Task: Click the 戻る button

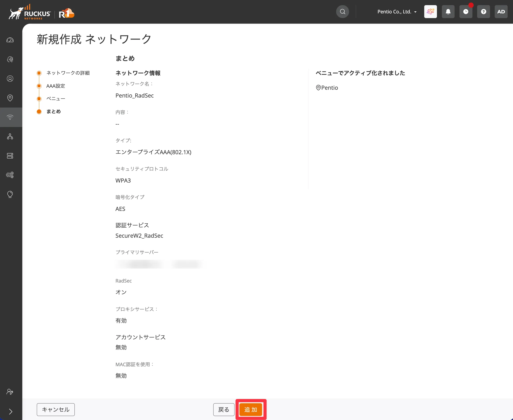Action: pos(224,409)
